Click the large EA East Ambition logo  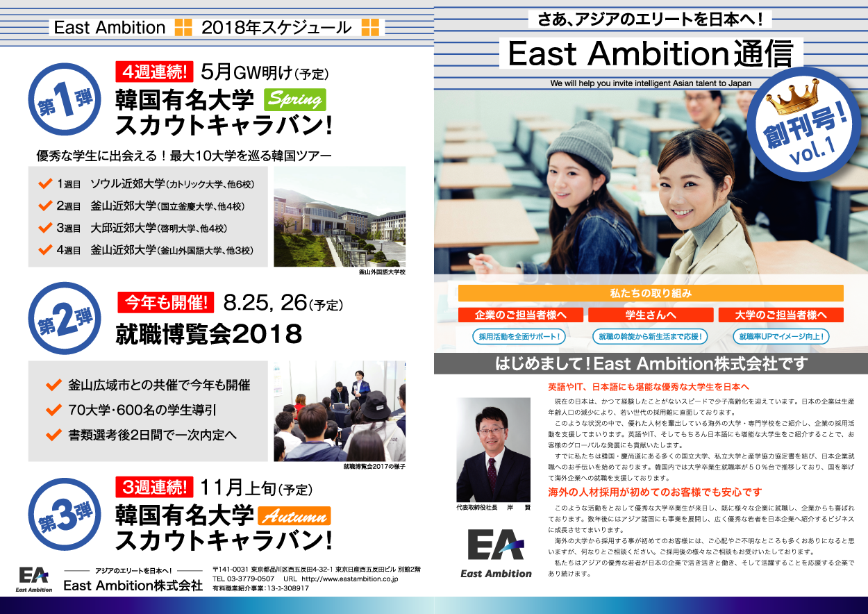pyautogui.click(x=496, y=554)
